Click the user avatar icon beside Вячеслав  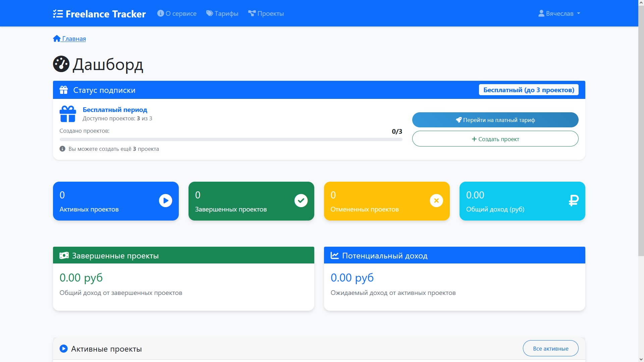tap(541, 13)
